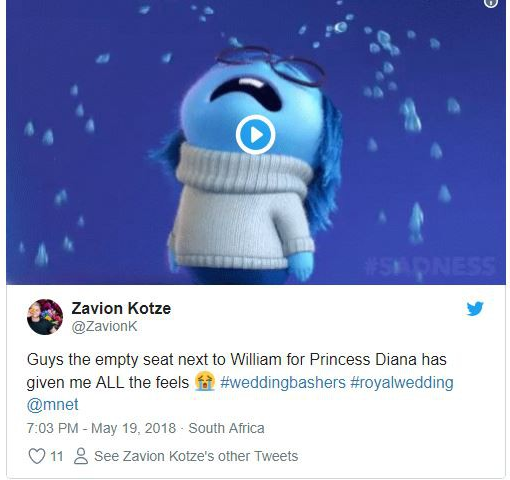This screenshot has width=510, height=480.
Task: Click the 7:03 PM - May 19, 2018 timestamp
Action: (101, 428)
